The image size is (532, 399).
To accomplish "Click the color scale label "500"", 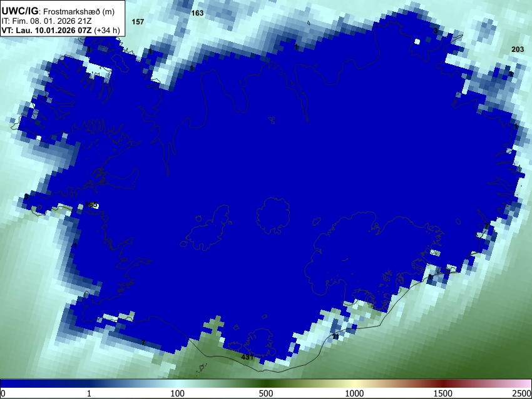I will (266, 393).
